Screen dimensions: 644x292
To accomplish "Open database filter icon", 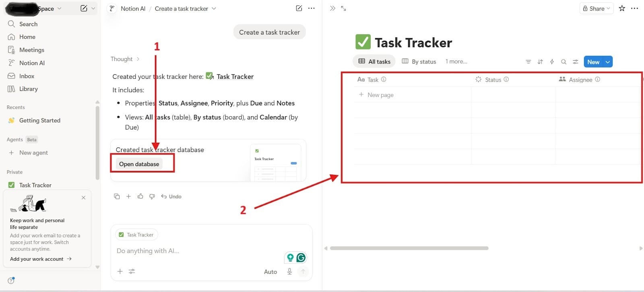I will [x=528, y=62].
